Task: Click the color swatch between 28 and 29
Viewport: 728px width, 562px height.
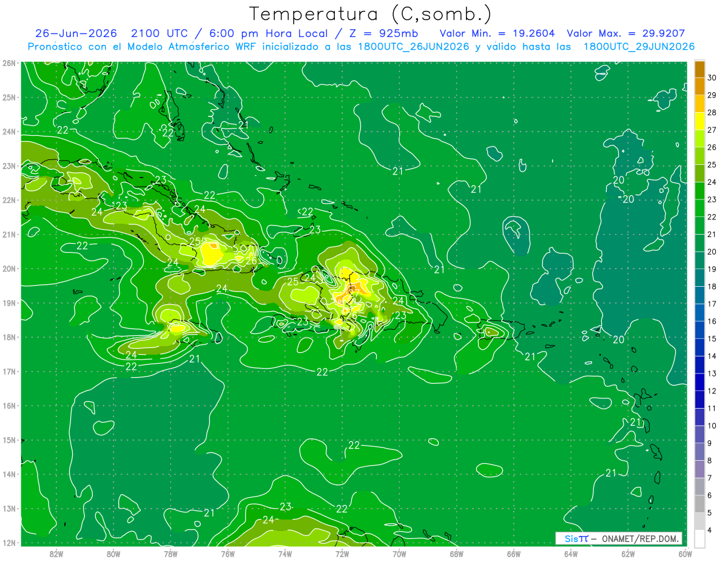Action: (x=699, y=104)
